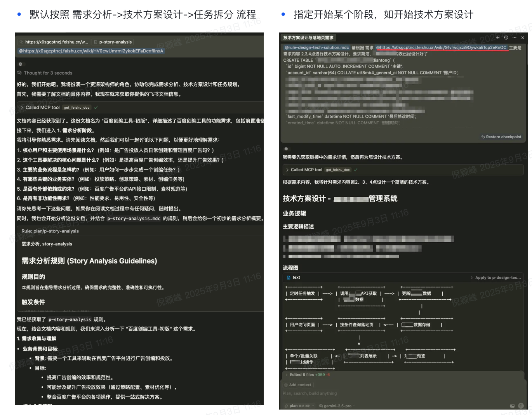Open the 'Rule: plan/p-story-analysis' header
Image resolution: width=532 pixels, height=415 pixels.
point(50,231)
